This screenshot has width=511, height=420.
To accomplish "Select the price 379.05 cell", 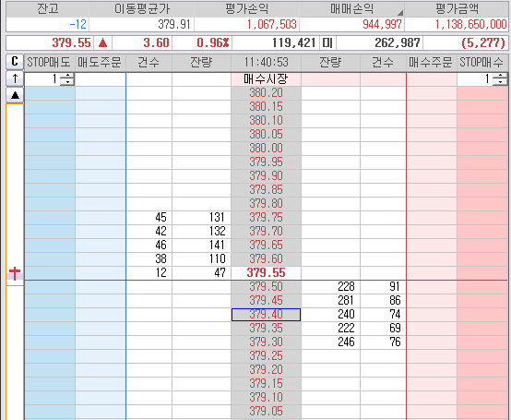I will point(266,411).
